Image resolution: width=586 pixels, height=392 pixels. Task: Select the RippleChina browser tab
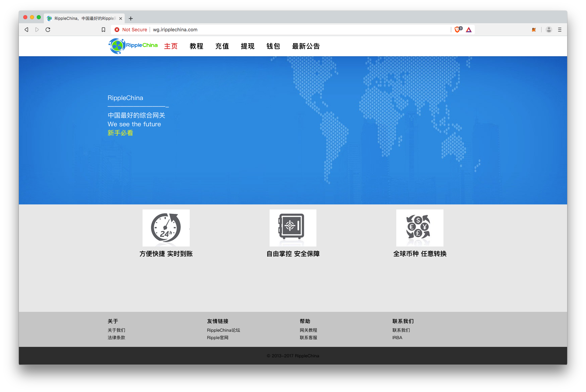pyautogui.click(x=84, y=19)
